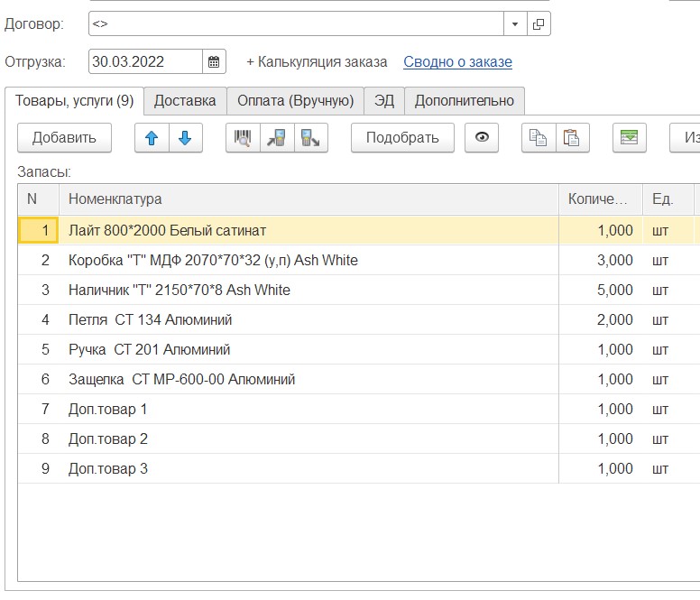Toggle the eye visibility button
Screen dimensions: 700x600
(482, 138)
